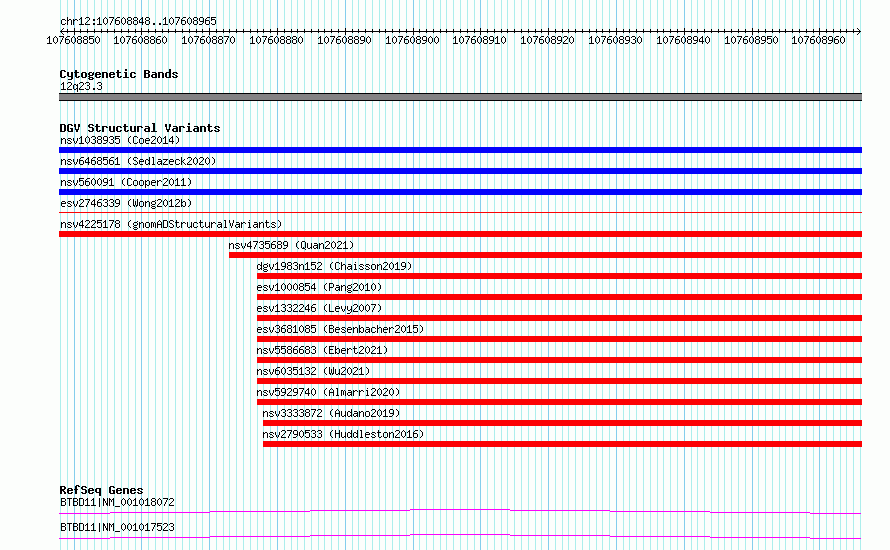Select nsv6035132 (Wu2021) label
The width and height of the screenshot is (890, 550).
313,371
